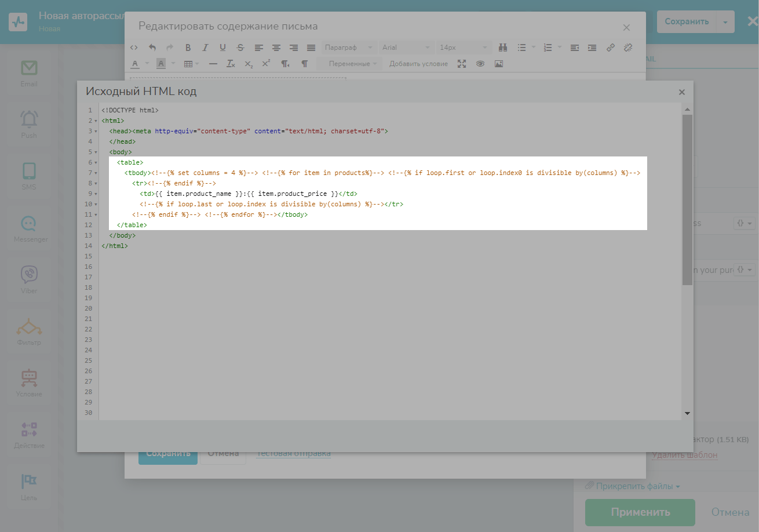Select the Email channel icon in sidebar
759x532 pixels.
29,69
